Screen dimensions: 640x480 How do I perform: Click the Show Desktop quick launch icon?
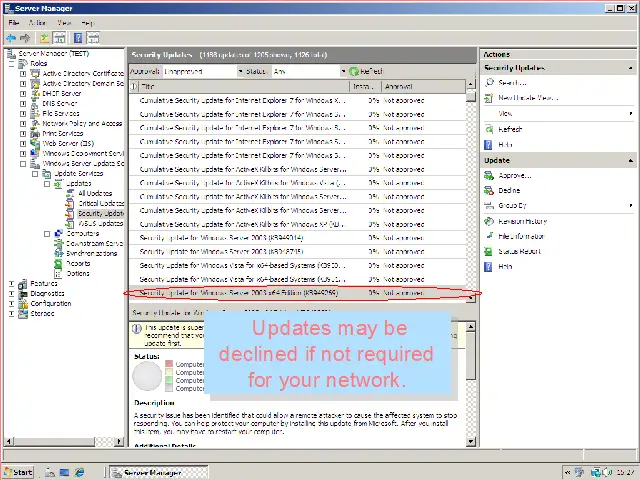pos(64,472)
